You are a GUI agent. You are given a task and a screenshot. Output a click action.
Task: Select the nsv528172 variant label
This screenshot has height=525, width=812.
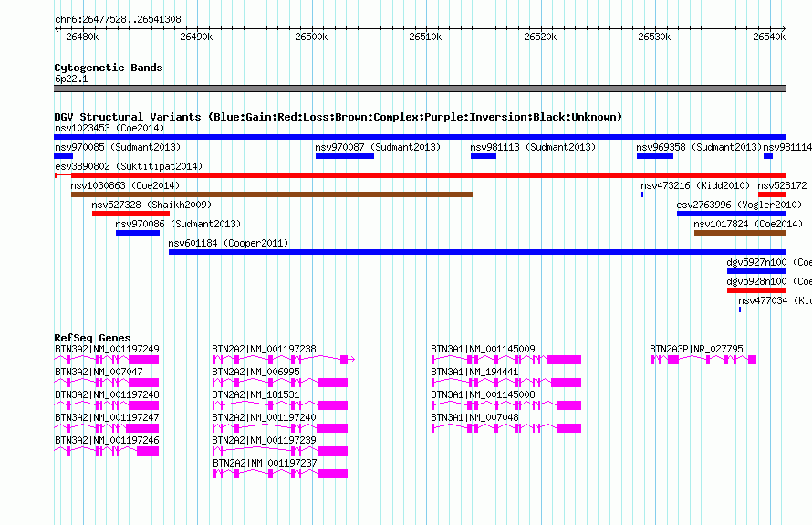pos(782,185)
